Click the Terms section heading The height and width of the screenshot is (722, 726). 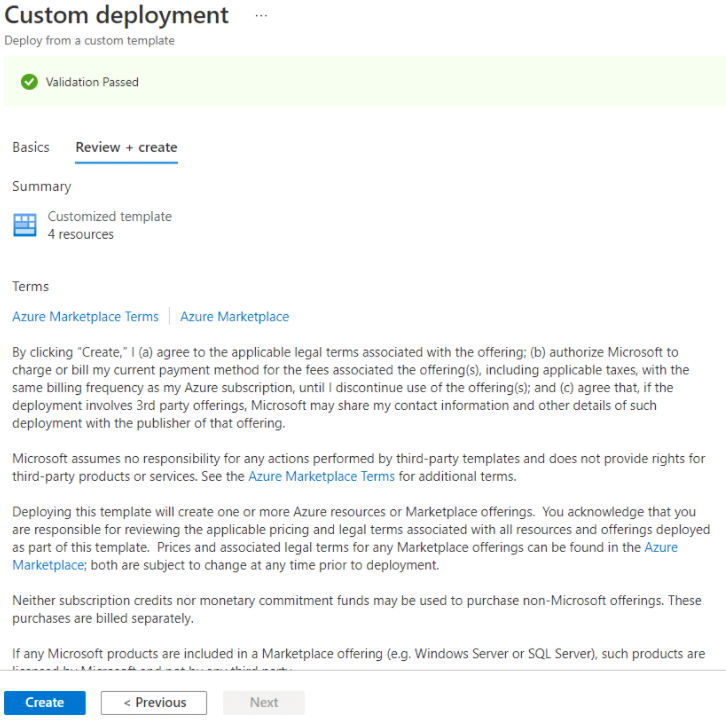tap(31, 287)
